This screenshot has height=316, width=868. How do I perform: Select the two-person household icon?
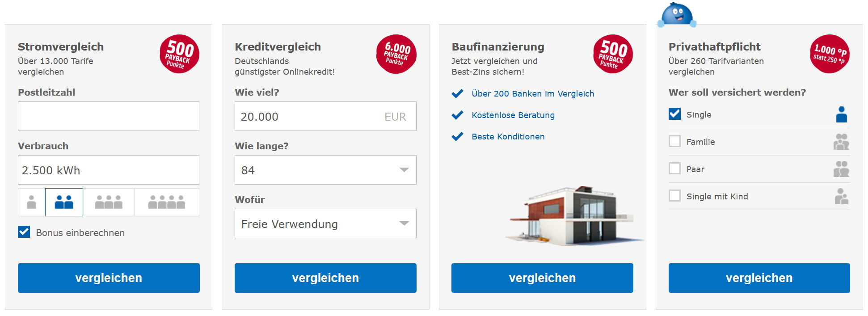(64, 202)
